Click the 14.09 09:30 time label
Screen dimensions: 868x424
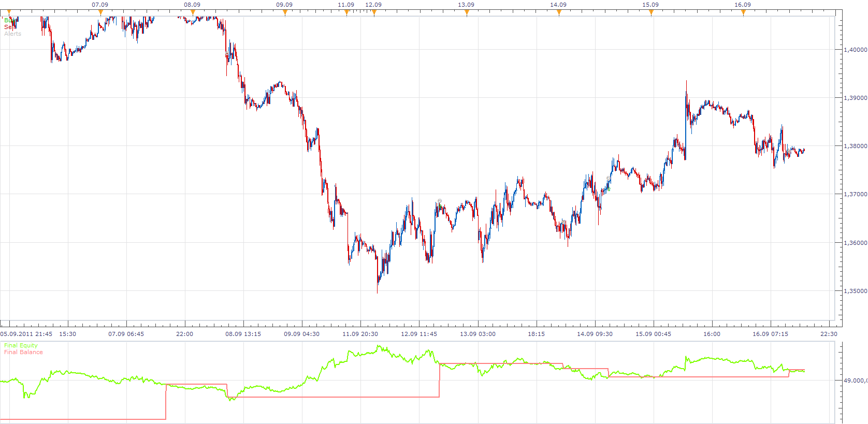coord(595,334)
